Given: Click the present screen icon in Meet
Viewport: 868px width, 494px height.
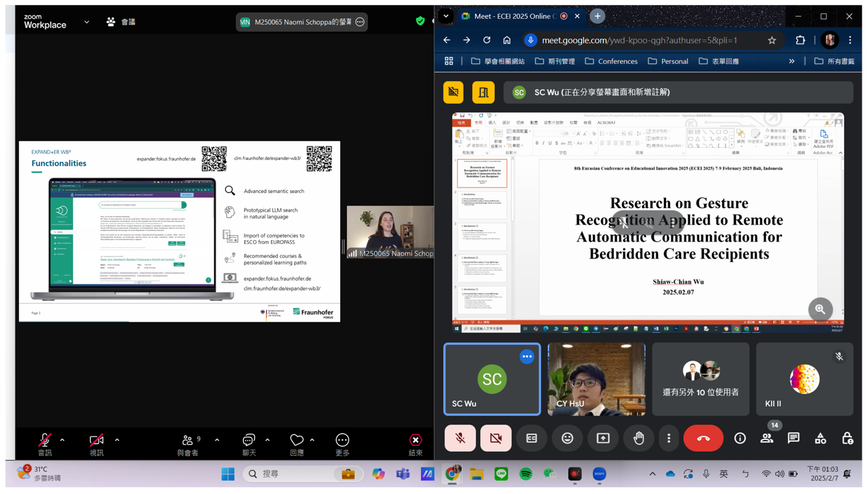Looking at the screenshot, I should point(603,438).
